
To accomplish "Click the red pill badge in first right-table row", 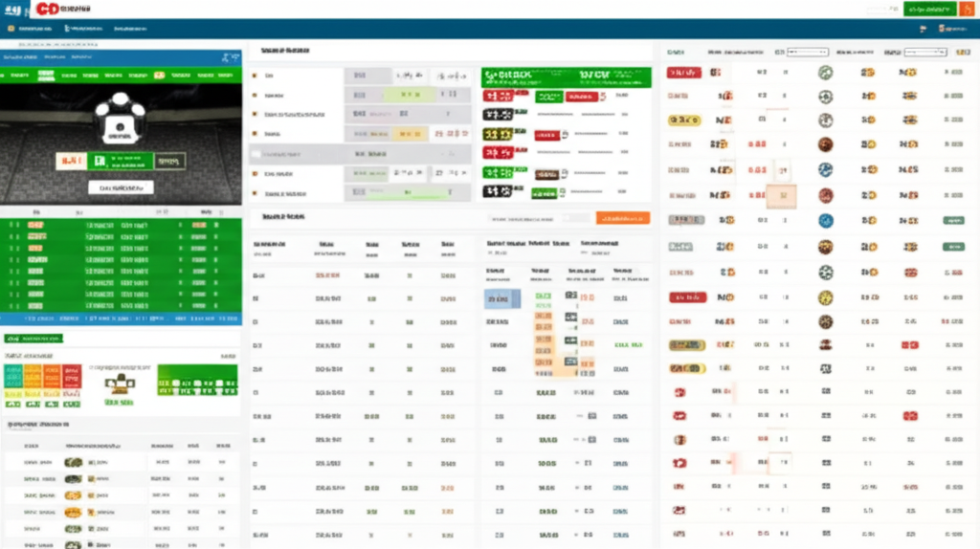I will [x=684, y=73].
